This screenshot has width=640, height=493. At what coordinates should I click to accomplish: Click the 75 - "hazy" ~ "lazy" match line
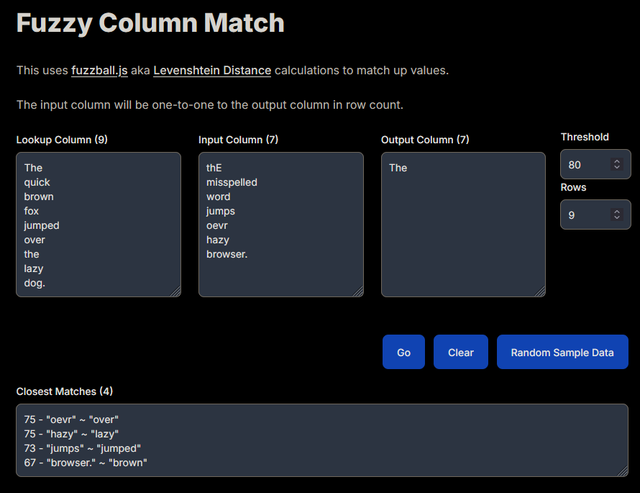point(71,433)
